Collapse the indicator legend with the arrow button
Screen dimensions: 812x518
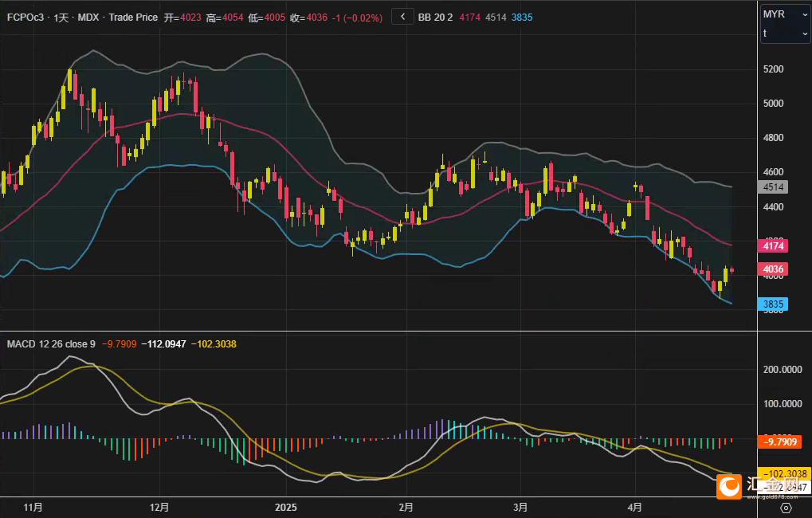(402, 16)
